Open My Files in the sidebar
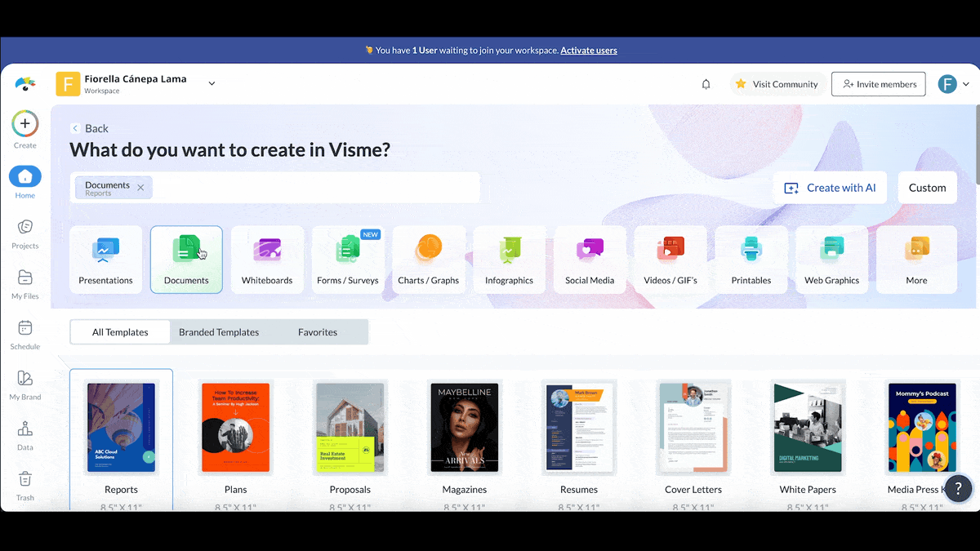This screenshot has height=551, width=980. pos(24,278)
